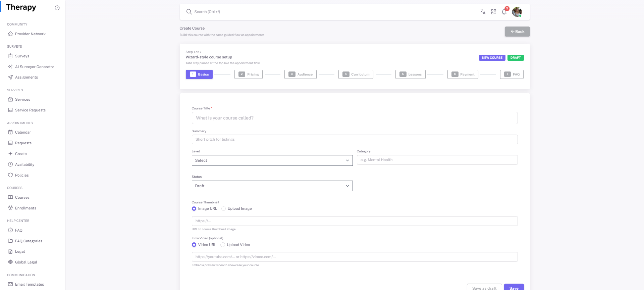Open the language translation icon
Image resolution: width=644 pixels, height=290 pixels.
point(483,12)
